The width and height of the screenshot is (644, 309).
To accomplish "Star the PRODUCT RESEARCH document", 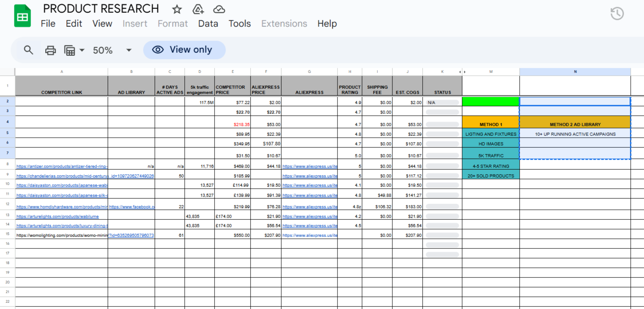I will (x=177, y=9).
